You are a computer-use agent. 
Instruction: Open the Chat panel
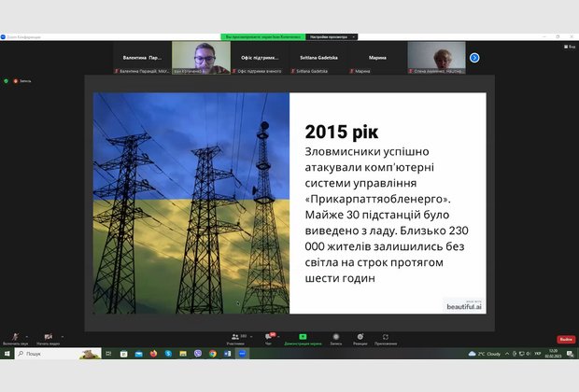tap(269, 336)
